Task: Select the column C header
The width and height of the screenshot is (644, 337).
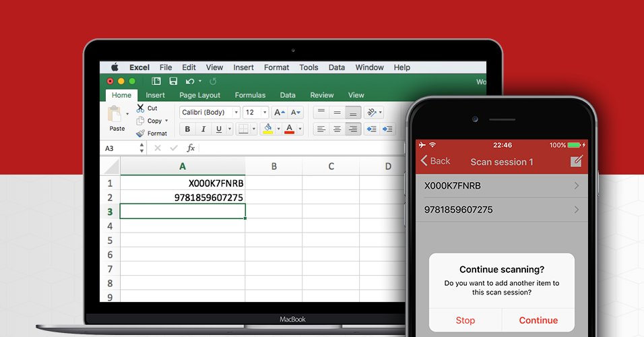Action: (331, 166)
